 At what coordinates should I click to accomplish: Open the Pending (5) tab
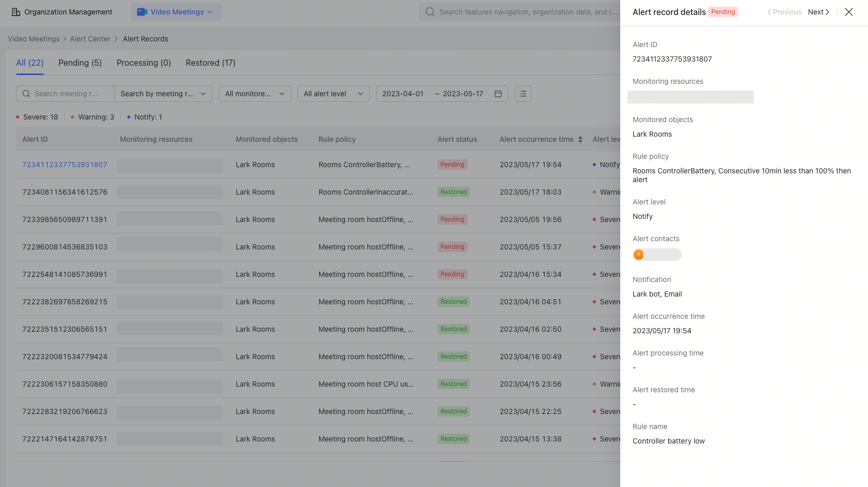(x=80, y=63)
